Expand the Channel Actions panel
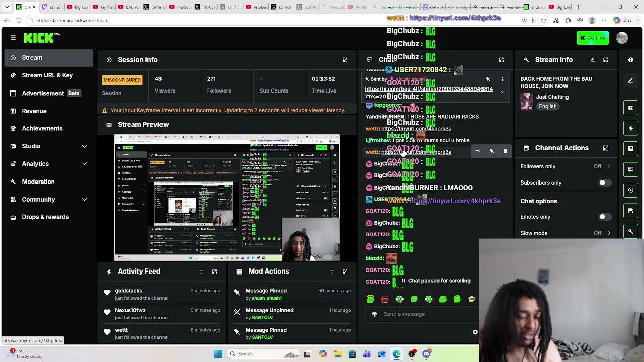The height and width of the screenshot is (362, 644). point(606,148)
